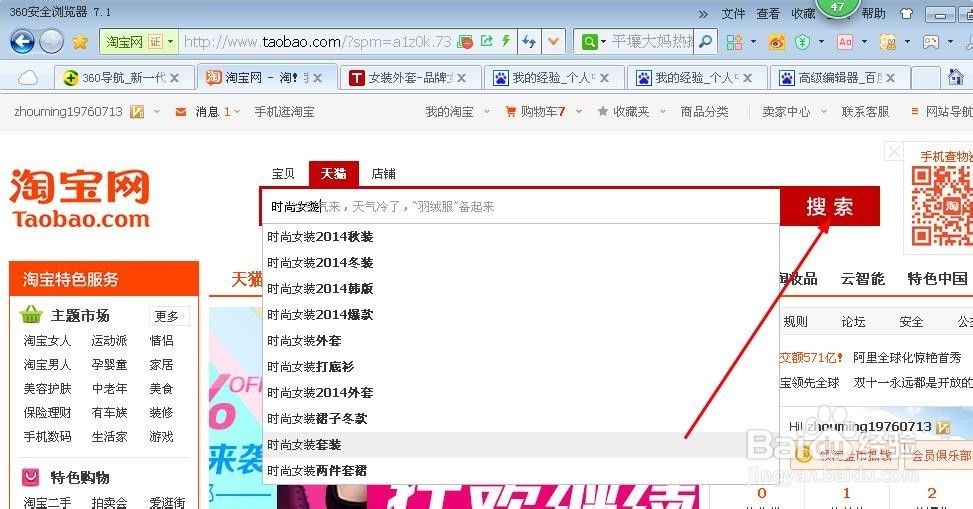Open the 文件 menu
Screen dimensions: 973x509
pyautogui.click(x=733, y=14)
